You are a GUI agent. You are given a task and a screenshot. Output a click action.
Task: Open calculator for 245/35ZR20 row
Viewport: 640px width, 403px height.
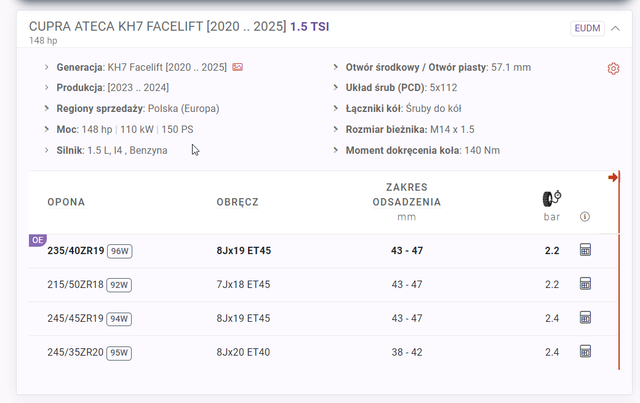585,352
